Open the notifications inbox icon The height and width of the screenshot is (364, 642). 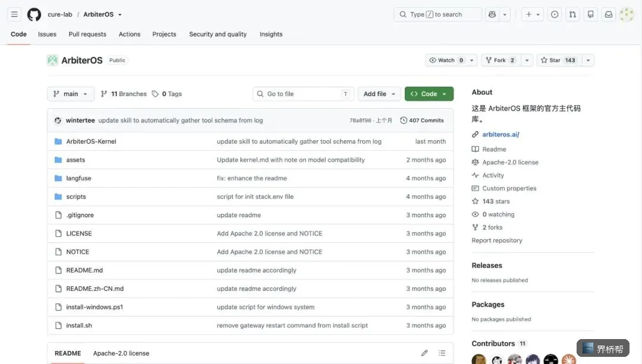609,14
